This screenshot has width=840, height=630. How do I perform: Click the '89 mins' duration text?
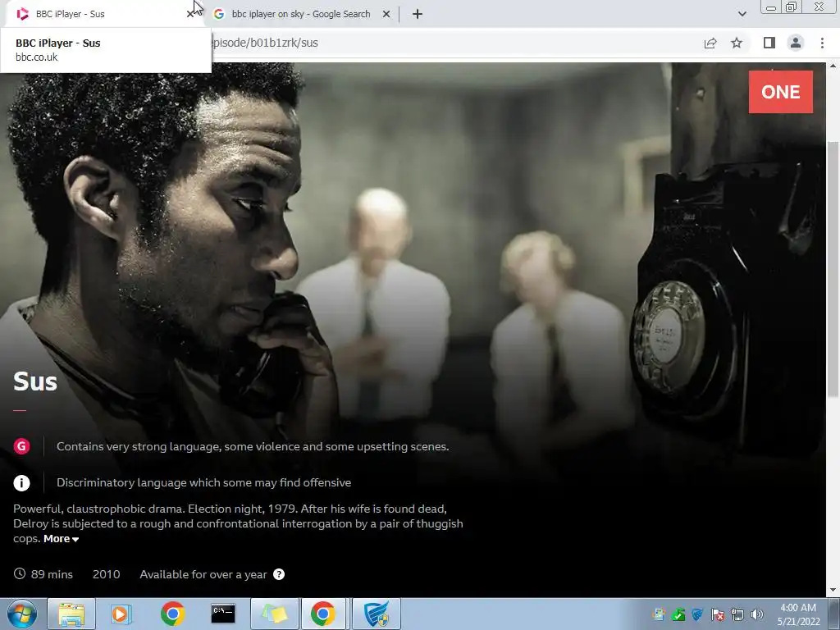52,574
